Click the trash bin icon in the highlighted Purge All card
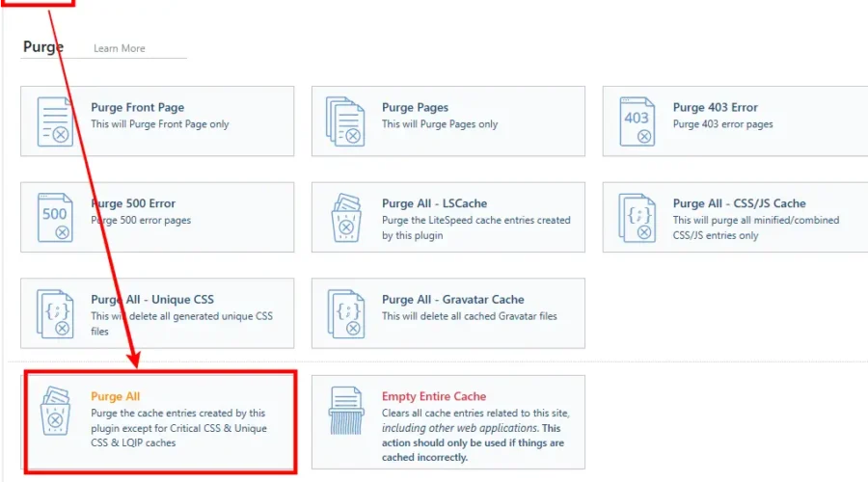Viewport: 868px width, 482px height. point(55,412)
